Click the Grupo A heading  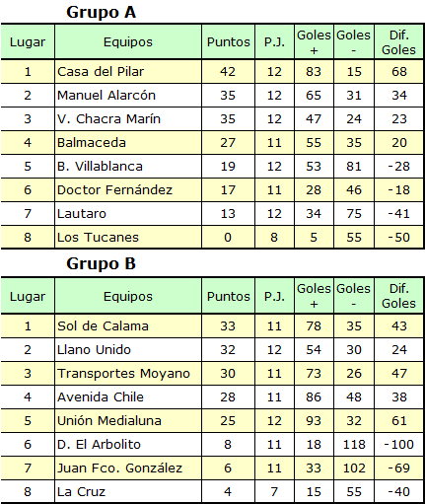click(x=101, y=13)
